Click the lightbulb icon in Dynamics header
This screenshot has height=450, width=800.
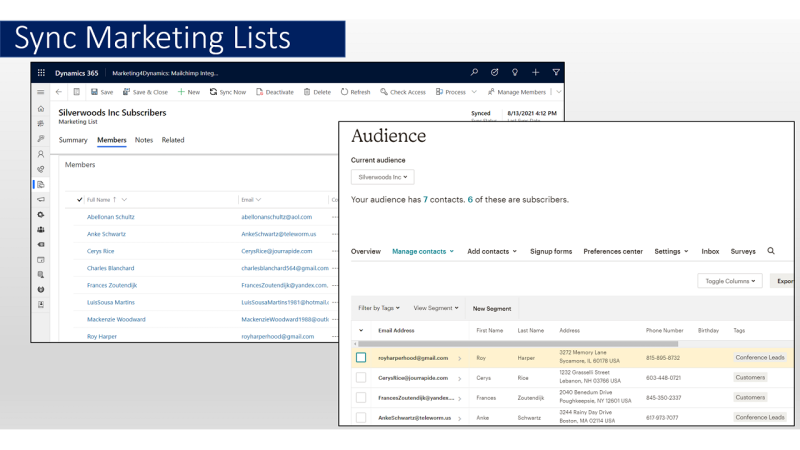click(x=515, y=73)
